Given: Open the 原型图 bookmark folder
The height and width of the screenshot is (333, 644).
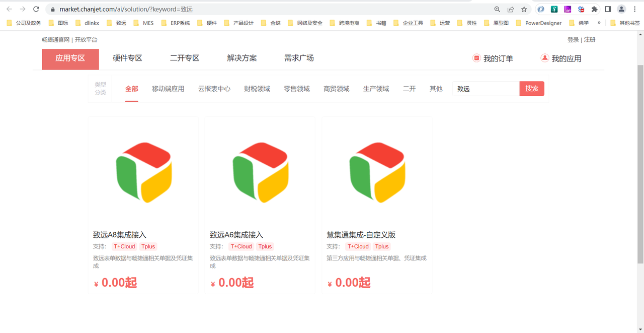Looking at the screenshot, I should coord(496,23).
